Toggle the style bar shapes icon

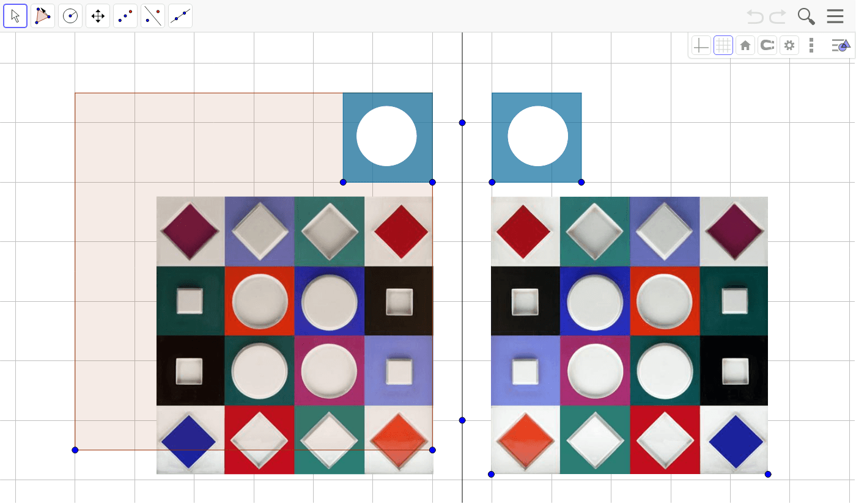[x=841, y=45]
